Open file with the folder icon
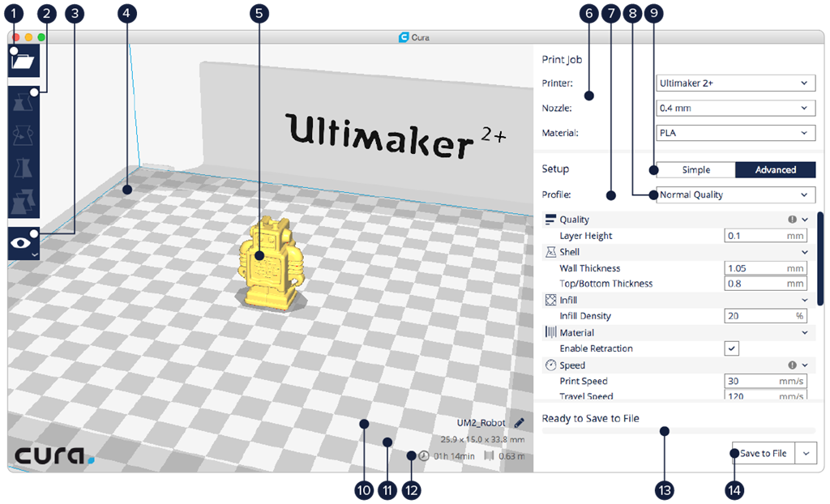Screen dimensions: 830x504 point(24,61)
